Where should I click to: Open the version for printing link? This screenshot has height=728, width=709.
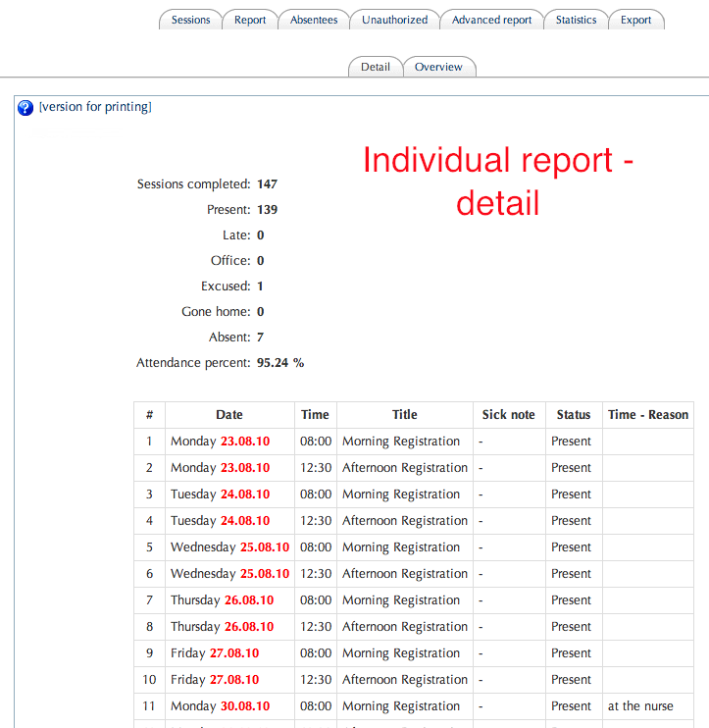click(95, 107)
